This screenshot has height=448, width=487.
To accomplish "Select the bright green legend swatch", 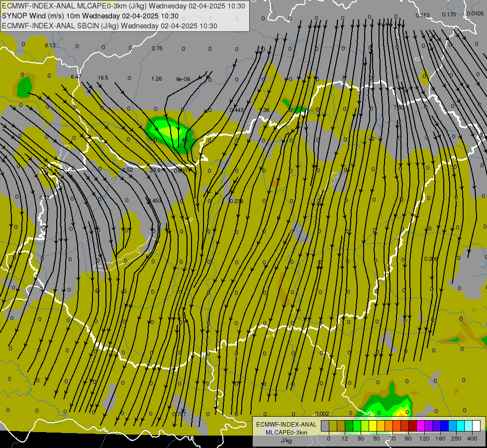I will coord(357,426).
